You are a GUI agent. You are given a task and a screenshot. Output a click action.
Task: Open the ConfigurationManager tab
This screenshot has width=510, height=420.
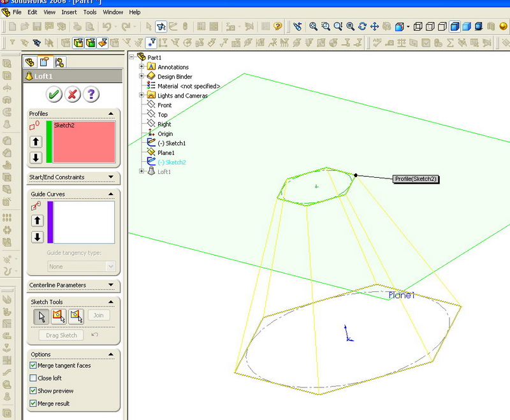click(59, 62)
